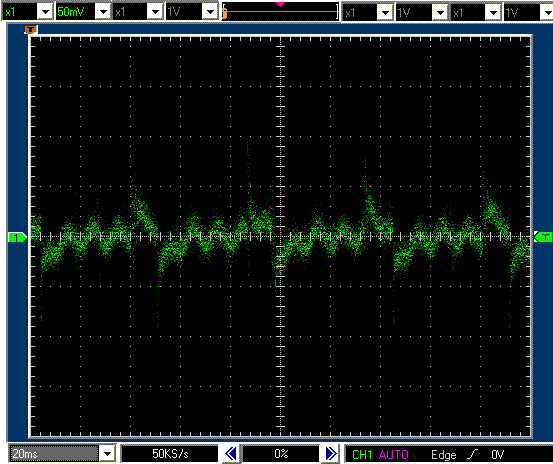Expand the 20ms timebase dropdown

point(108,453)
